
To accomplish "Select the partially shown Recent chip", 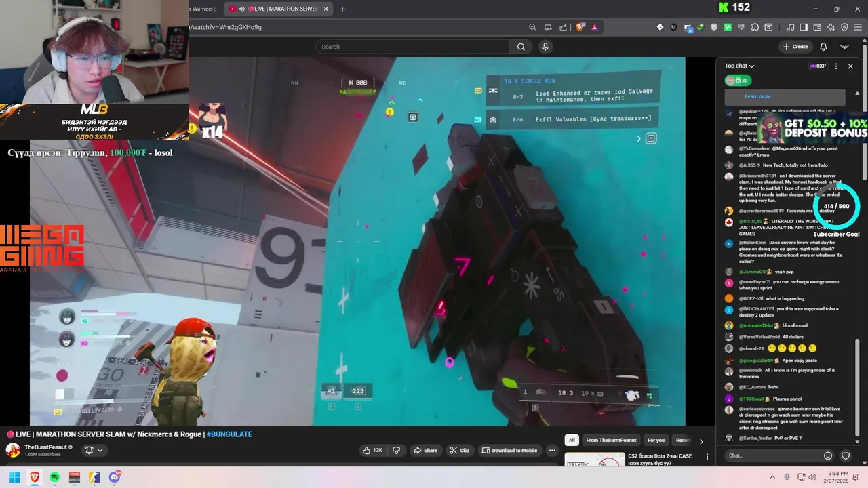I will click(x=682, y=440).
